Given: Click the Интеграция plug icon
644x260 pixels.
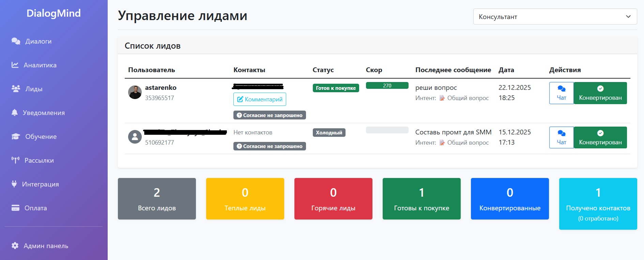Looking at the screenshot, I should [14, 184].
